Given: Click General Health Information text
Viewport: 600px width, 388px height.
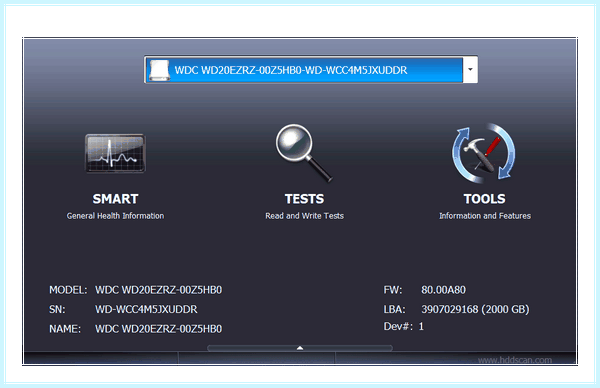Looking at the screenshot, I should click(115, 216).
